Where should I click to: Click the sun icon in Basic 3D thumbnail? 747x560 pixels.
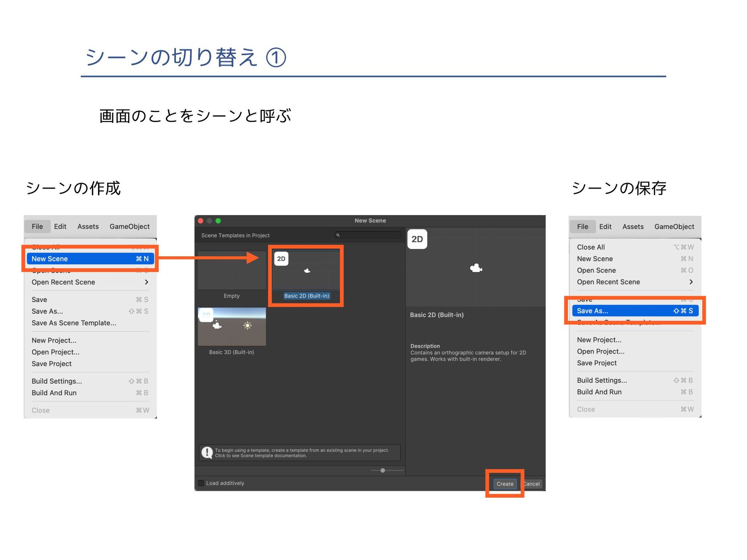click(247, 325)
